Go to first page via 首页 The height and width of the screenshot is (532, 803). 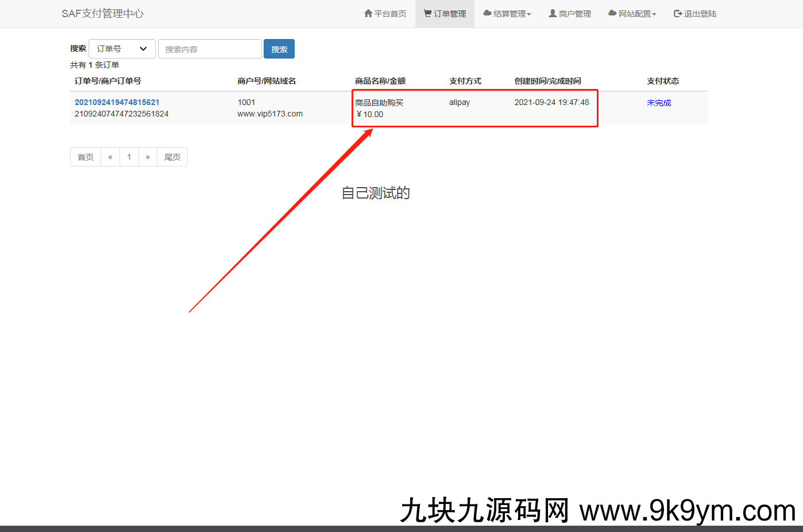click(86, 157)
